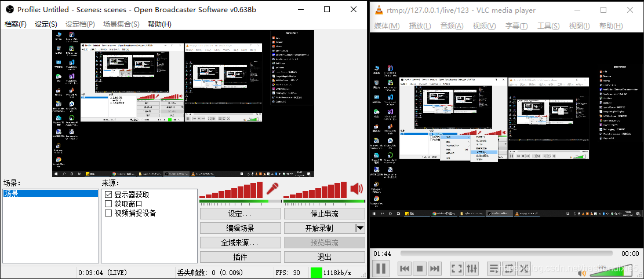
Task: Open the VLC 字幕(T) menu
Action: pos(516,26)
